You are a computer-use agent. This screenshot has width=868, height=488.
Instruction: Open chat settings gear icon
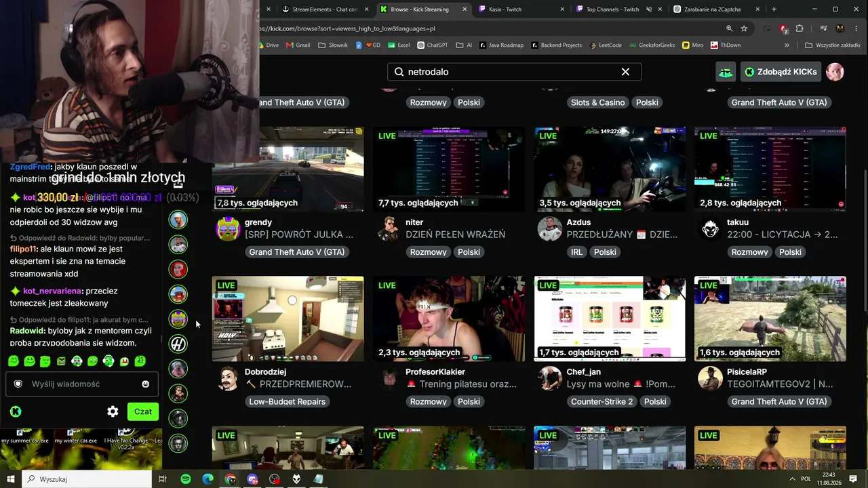tap(113, 411)
